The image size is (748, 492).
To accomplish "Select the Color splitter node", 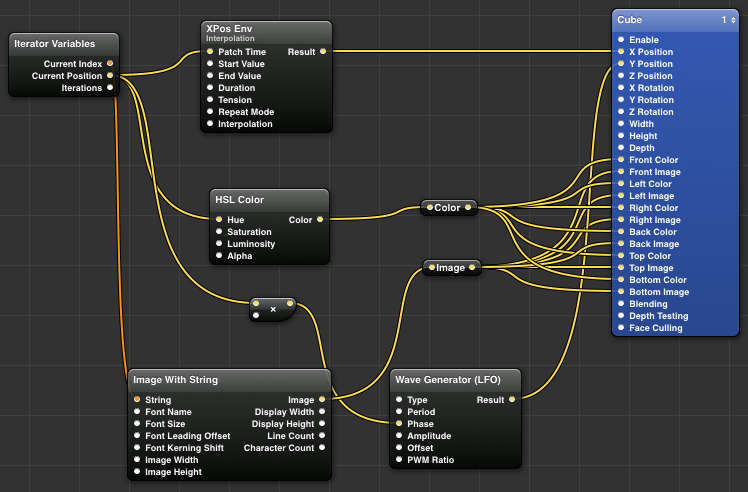I will point(449,208).
